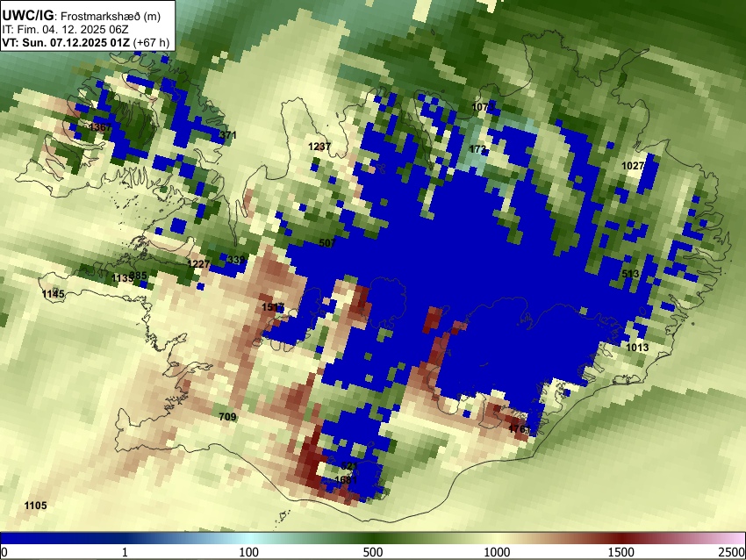Click the map value label '1761'
Screen dimensions: 746x560
[519, 429]
